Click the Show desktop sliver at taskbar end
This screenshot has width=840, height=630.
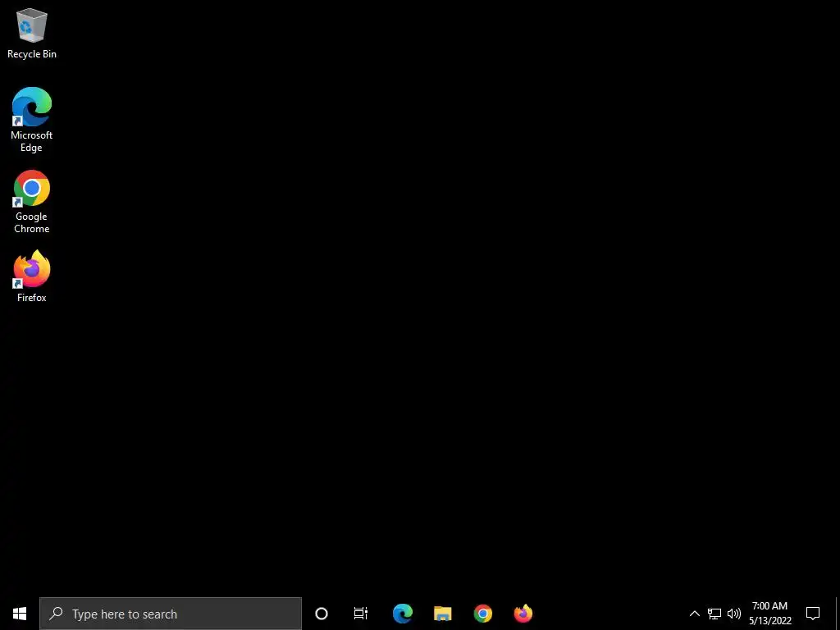(x=838, y=614)
